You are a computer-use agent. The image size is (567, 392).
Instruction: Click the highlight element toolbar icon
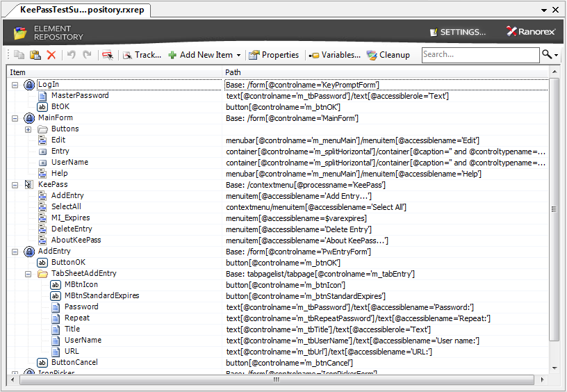(108, 55)
